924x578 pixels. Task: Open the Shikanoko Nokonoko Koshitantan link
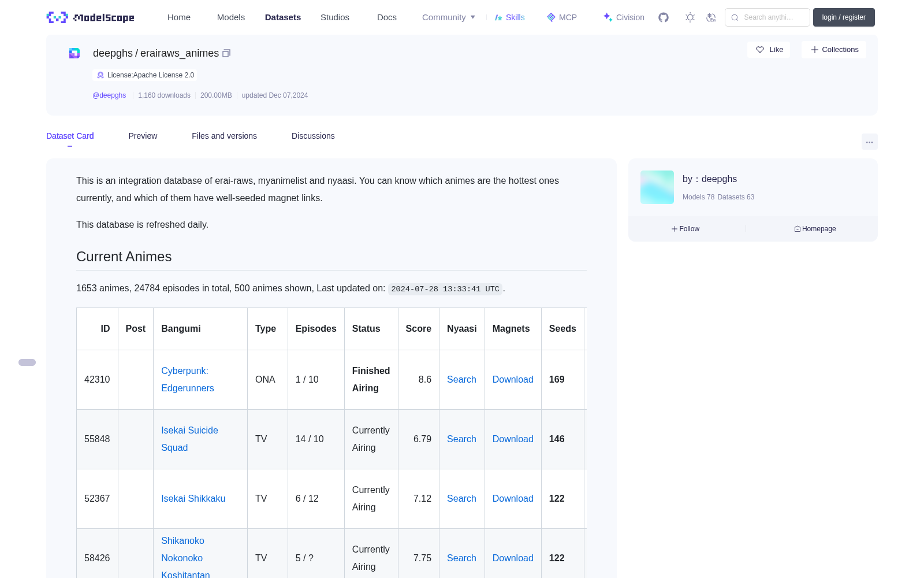coord(185,558)
